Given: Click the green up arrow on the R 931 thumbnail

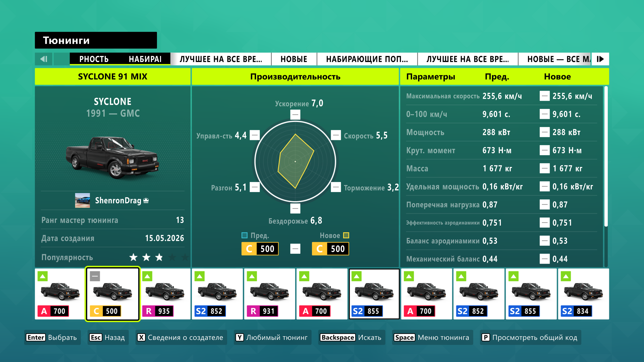Looking at the screenshot, I should click(x=252, y=276).
